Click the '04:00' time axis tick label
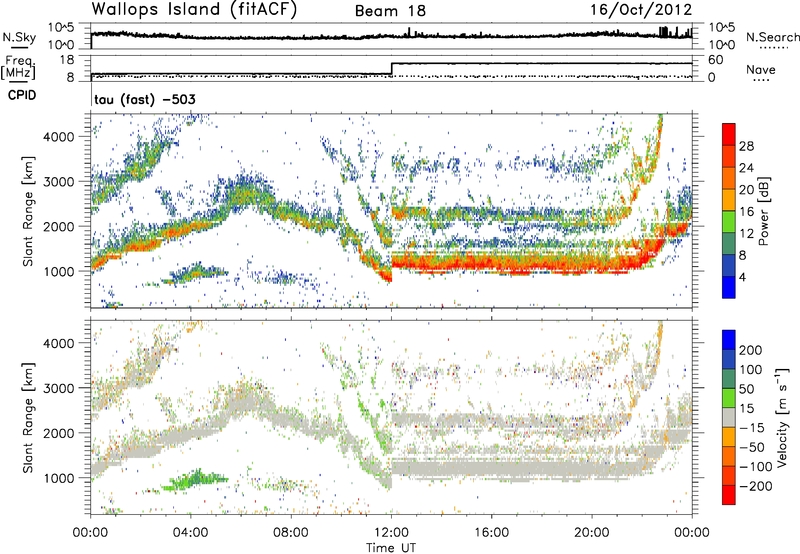Viewport: 800px width, 554px height. pyautogui.click(x=191, y=533)
